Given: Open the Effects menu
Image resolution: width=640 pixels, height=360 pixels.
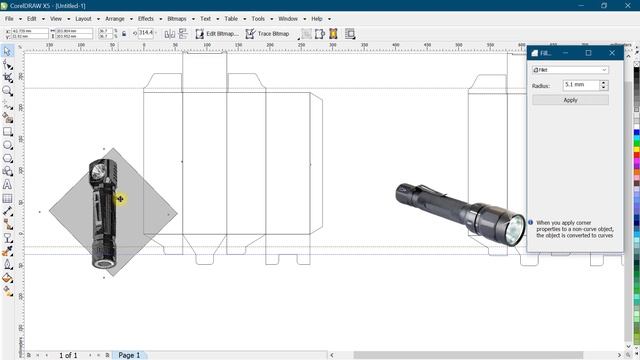Looking at the screenshot, I should point(146,19).
